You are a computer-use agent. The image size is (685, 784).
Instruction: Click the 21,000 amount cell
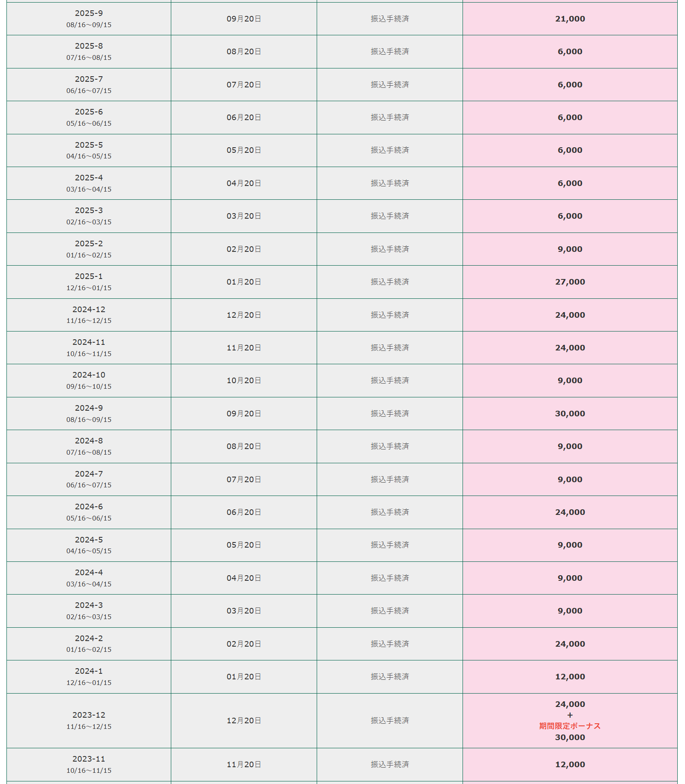570,19
